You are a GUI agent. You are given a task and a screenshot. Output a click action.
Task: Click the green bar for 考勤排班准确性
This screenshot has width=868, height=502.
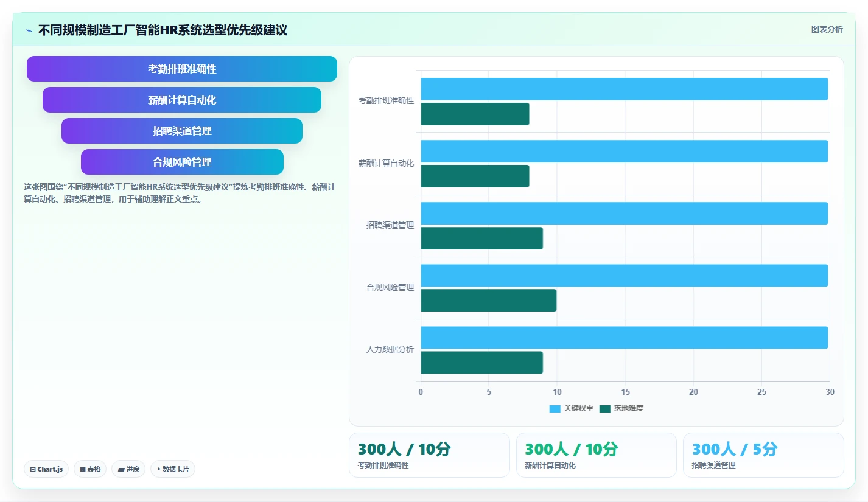475,114
